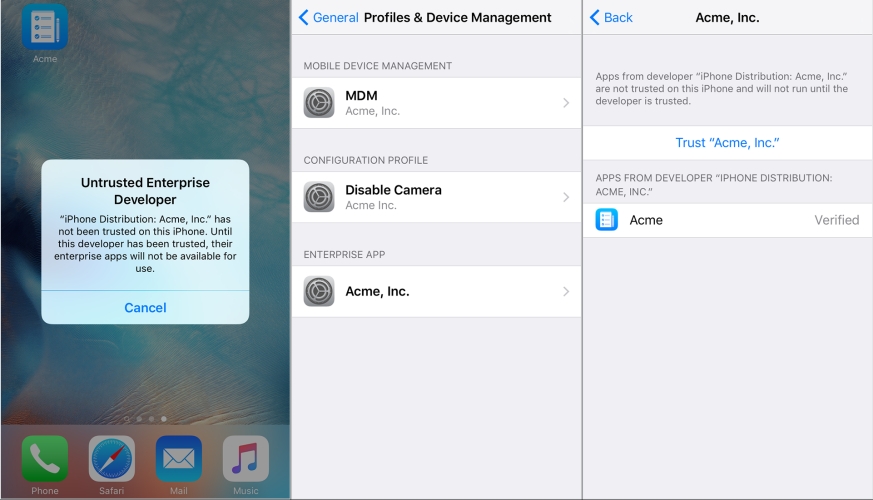The height and width of the screenshot is (500, 873).
Task: Go back to General settings
Action: pyautogui.click(x=328, y=17)
